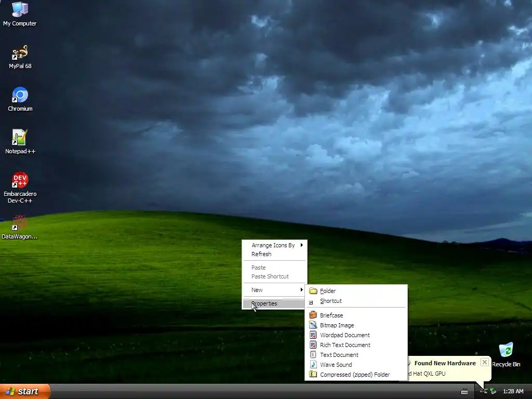The image size is (532, 399).
Task: Create a new Rich Text Document
Action: click(x=356, y=345)
